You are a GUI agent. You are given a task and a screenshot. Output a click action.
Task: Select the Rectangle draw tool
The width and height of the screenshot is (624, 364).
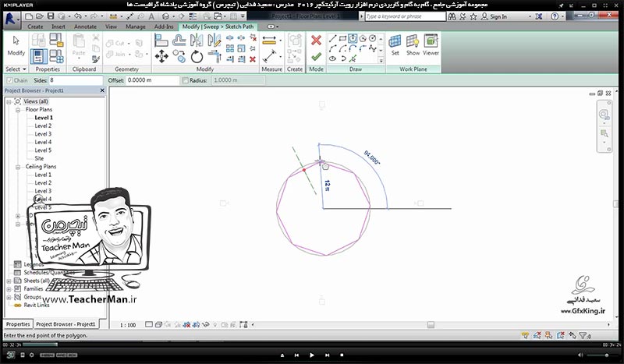point(342,38)
